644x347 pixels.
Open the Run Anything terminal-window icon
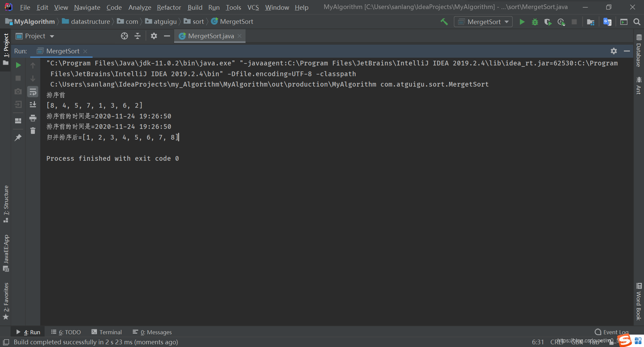point(624,22)
